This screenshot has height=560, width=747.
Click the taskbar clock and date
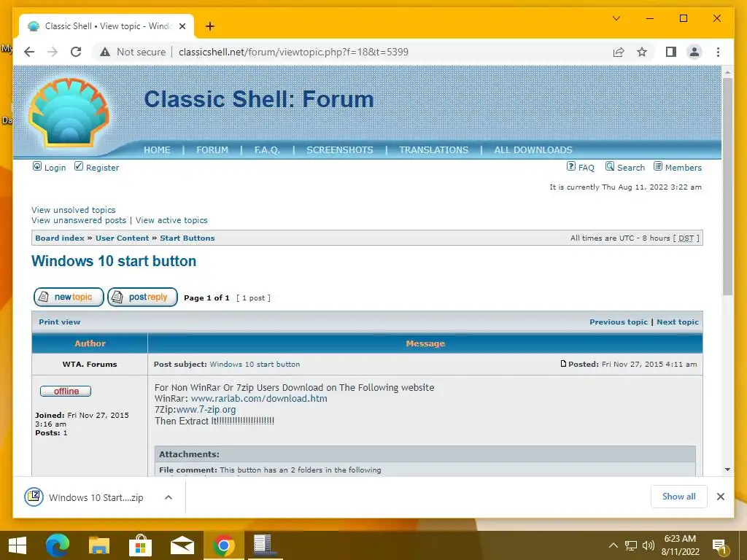coord(681,545)
